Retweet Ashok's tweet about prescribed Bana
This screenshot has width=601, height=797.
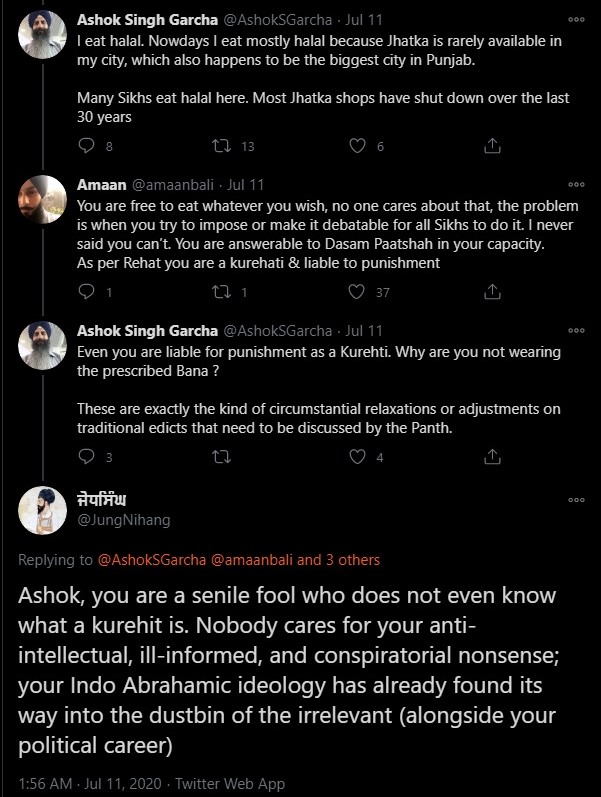pos(222,457)
